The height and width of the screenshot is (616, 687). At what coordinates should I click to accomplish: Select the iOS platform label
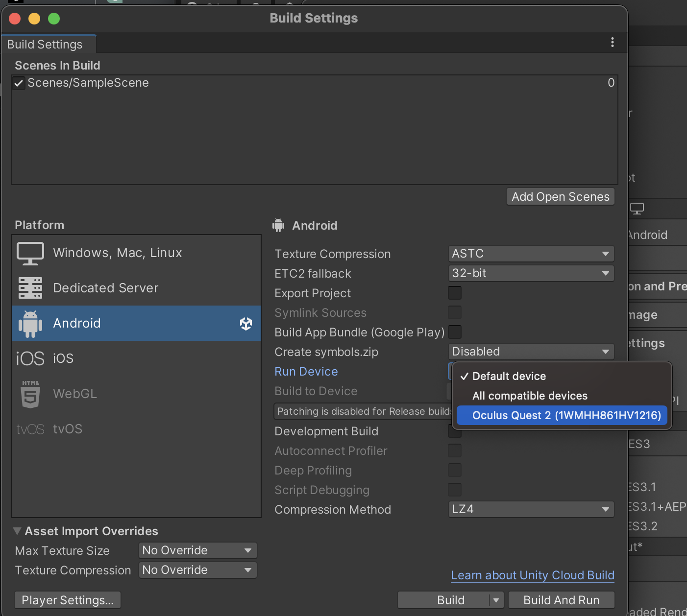click(x=63, y=358)
